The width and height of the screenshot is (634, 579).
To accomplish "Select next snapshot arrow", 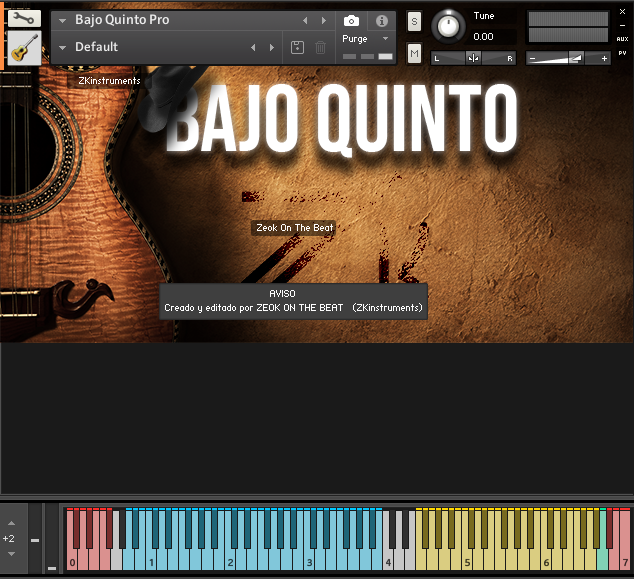I will coord(271,48).
